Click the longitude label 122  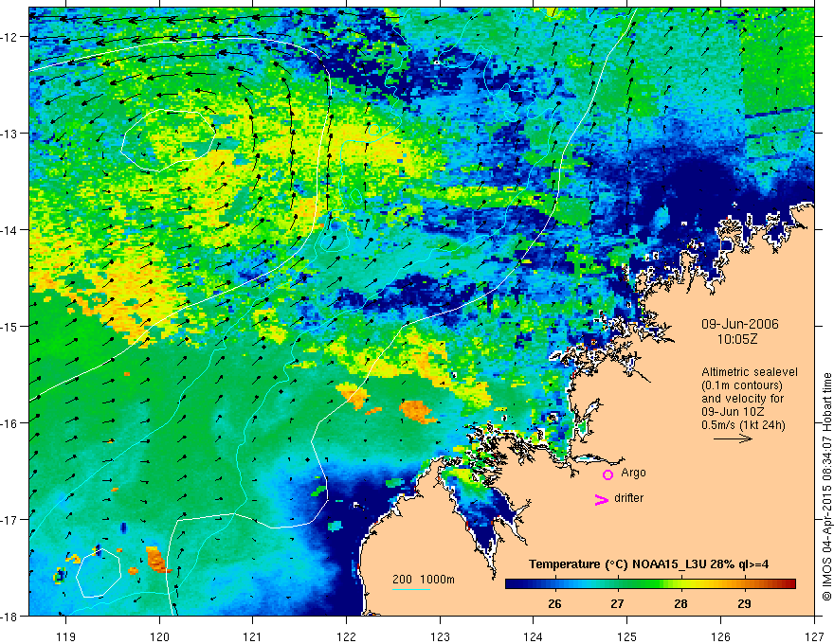[x=346, y=636]
